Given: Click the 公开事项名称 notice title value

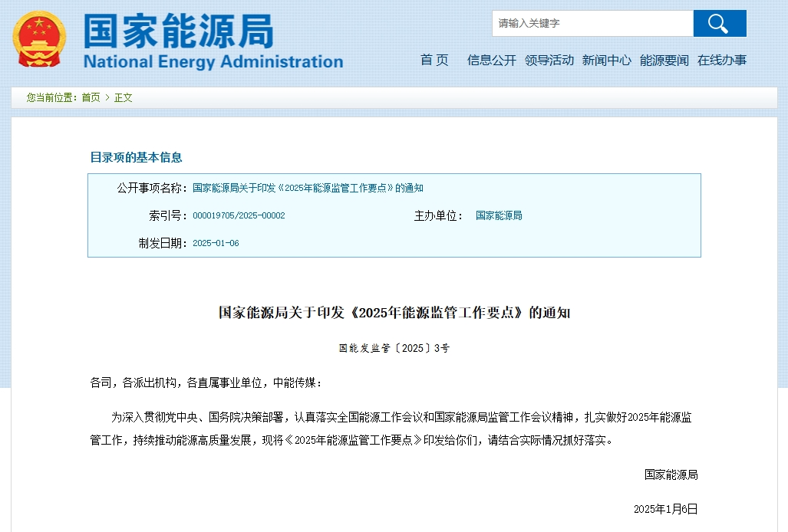Looking at the screenshot, I should pyautogui.click(x=308, y=188).
